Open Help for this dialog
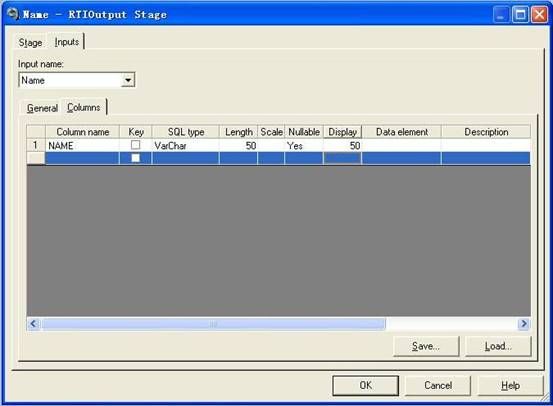 [510, 385]
